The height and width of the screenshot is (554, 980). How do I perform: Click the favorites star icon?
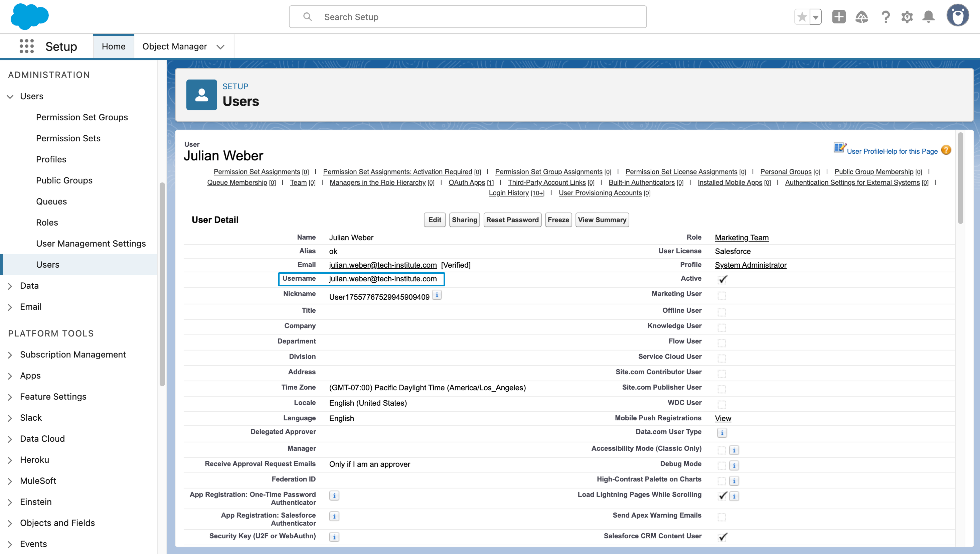coord(802,17)
